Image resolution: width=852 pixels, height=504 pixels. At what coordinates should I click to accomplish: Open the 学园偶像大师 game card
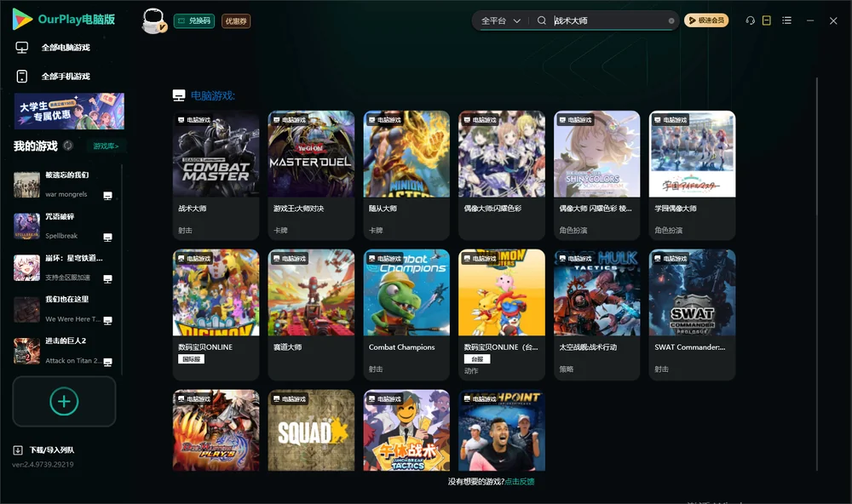tap(692, 175)
